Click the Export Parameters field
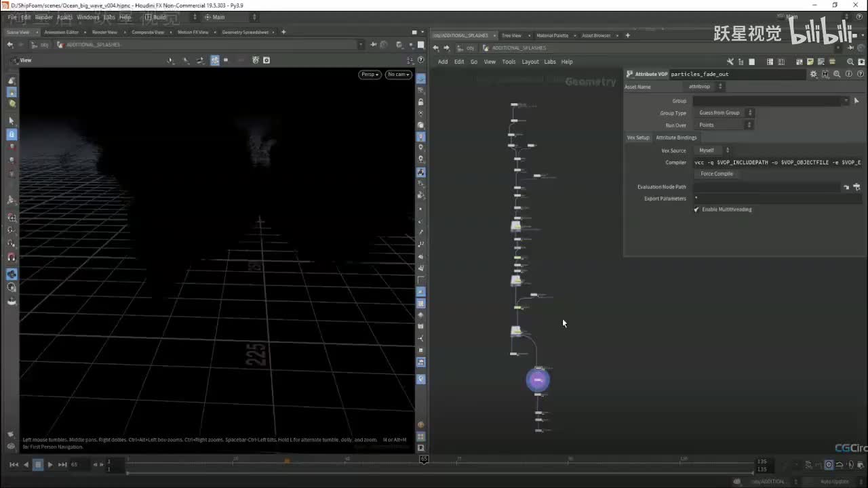This screenshot has width=868, height=488. 777,199
